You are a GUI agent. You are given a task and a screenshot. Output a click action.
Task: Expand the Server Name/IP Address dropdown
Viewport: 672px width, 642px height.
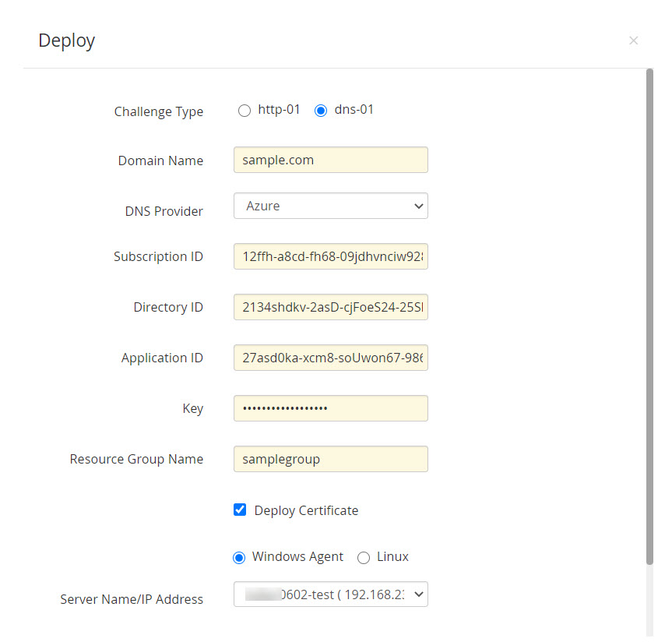point(330,594)
